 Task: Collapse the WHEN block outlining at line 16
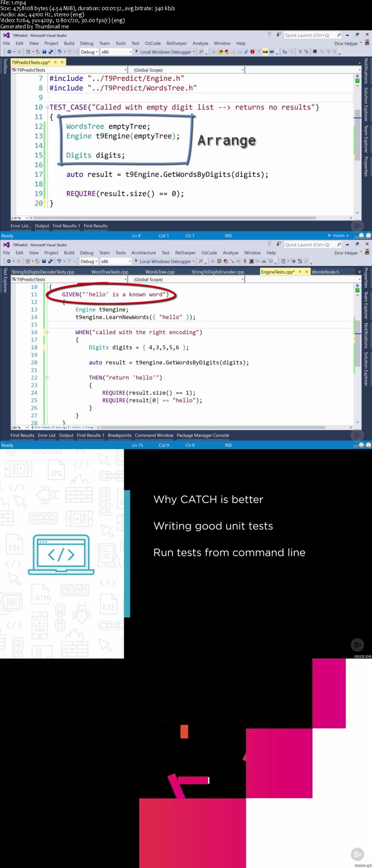46,332
